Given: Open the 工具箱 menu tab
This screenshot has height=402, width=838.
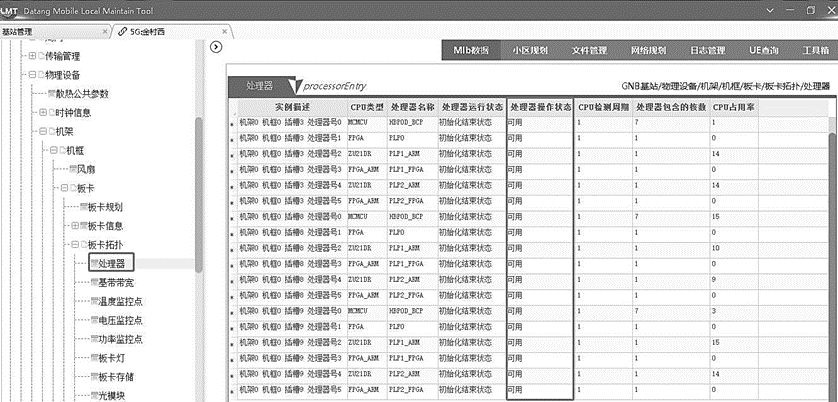Looking at the screenshot, I should tap(816, 50).
